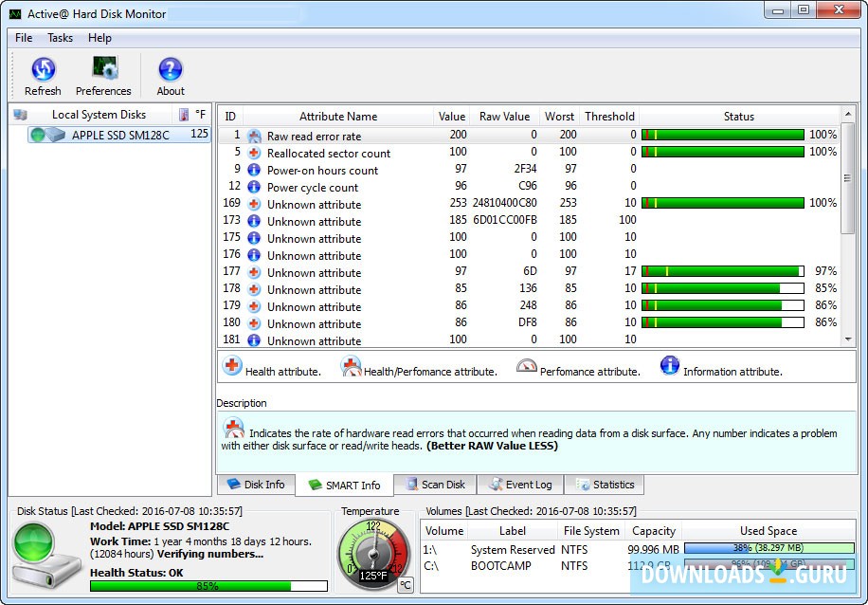Click the About toolbar icon

170,70
